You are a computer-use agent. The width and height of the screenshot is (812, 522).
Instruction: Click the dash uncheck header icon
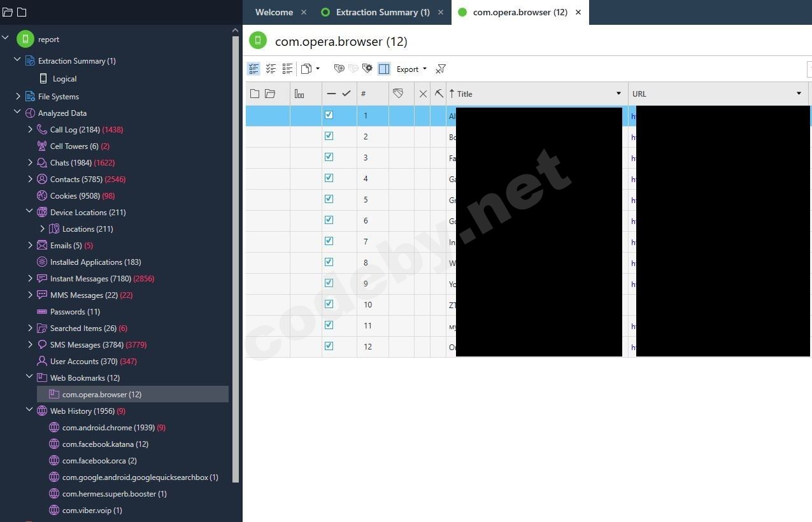point(331,94)
